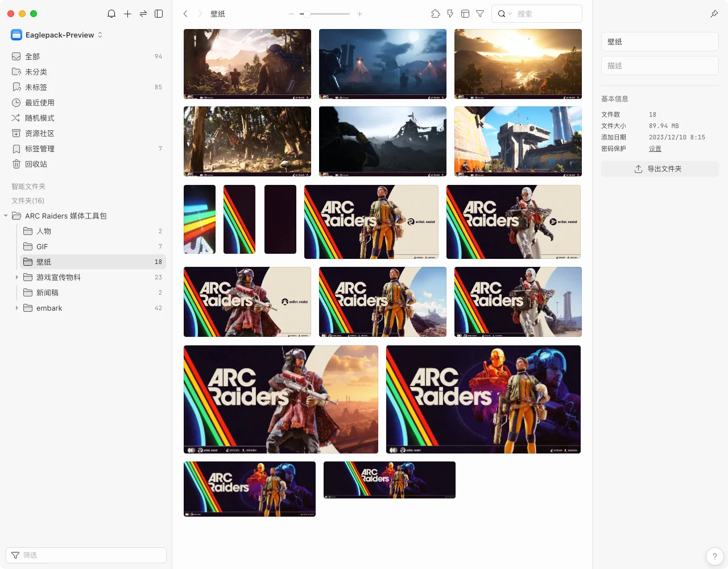Open the filter funnel icon in toolbar
Screen dimensions: 728x569
click(x=480, y=14)
